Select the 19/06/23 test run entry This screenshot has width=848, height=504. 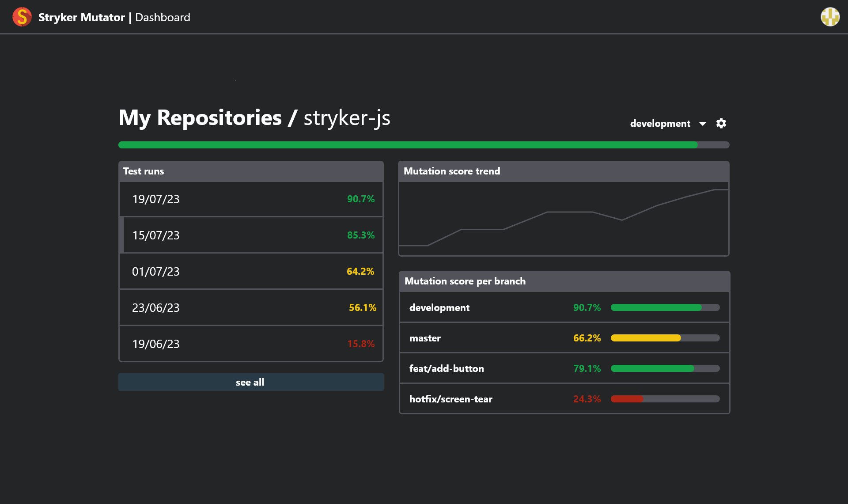click(x=251, y=344)
